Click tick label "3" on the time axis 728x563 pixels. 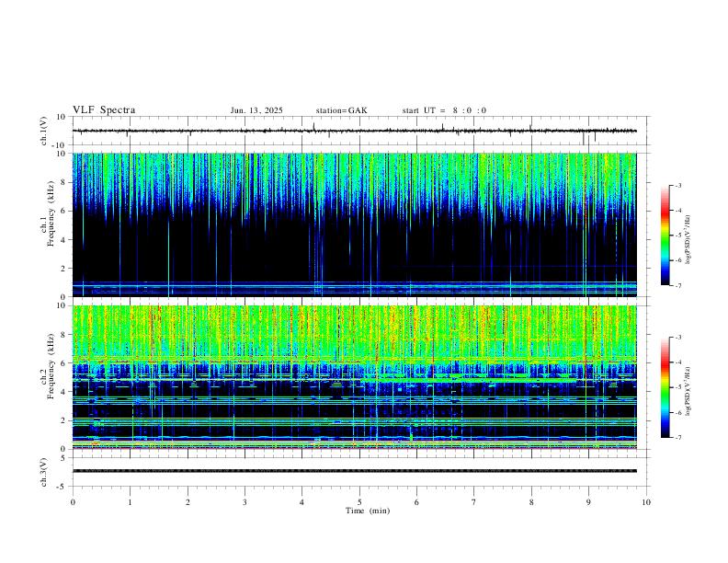coord(245,502)
